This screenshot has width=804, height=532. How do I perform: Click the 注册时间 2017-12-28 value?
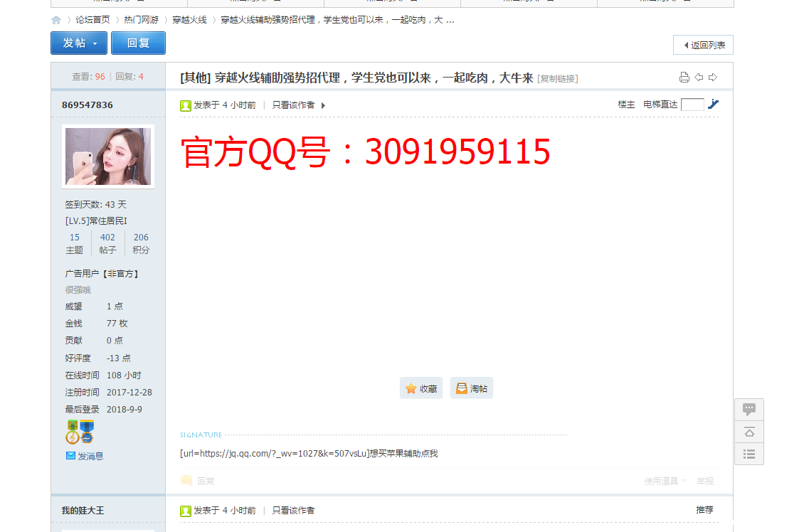[129, 393]
